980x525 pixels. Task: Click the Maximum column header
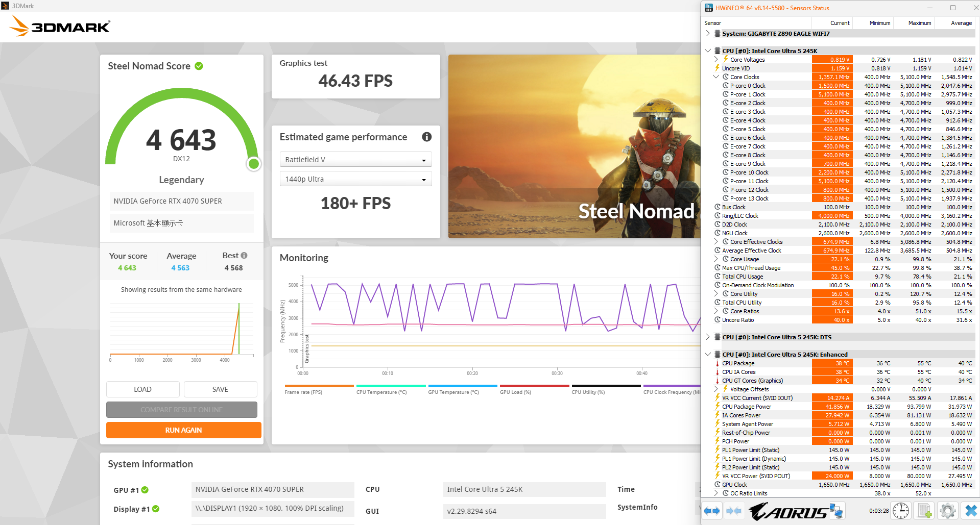click(913, 23)
